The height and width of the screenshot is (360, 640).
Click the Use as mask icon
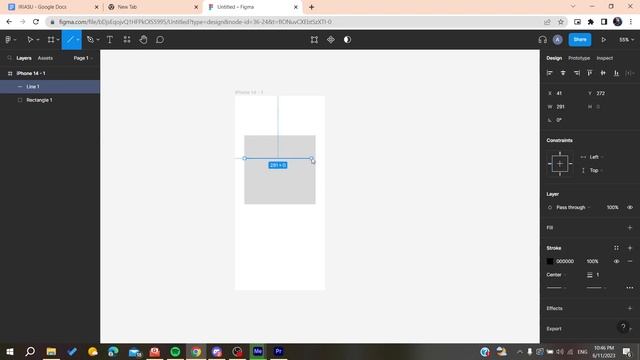347,40
